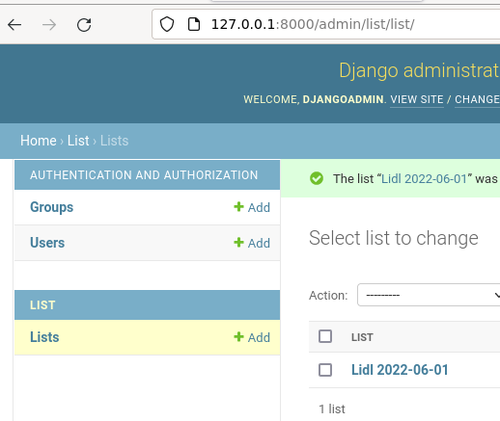Click the 'Select list to change' heading
Viewport: 500px width, 421px height.
pyautogui.click(x=394, y=238)
